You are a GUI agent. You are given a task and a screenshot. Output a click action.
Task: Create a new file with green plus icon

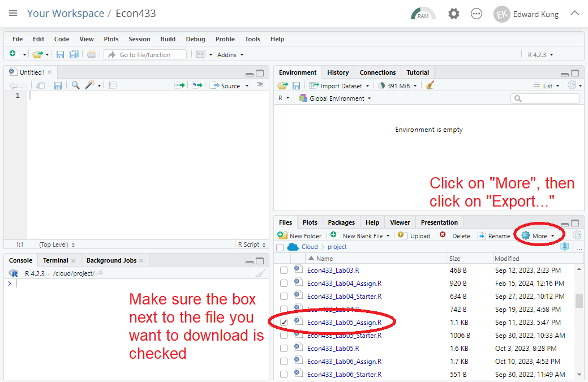click(13, 54)
